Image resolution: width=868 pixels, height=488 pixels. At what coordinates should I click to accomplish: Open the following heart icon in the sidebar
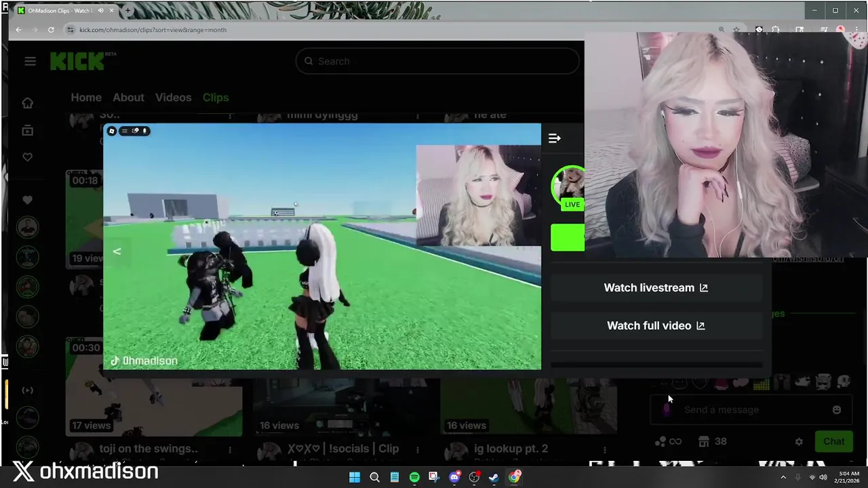point(27,157)
